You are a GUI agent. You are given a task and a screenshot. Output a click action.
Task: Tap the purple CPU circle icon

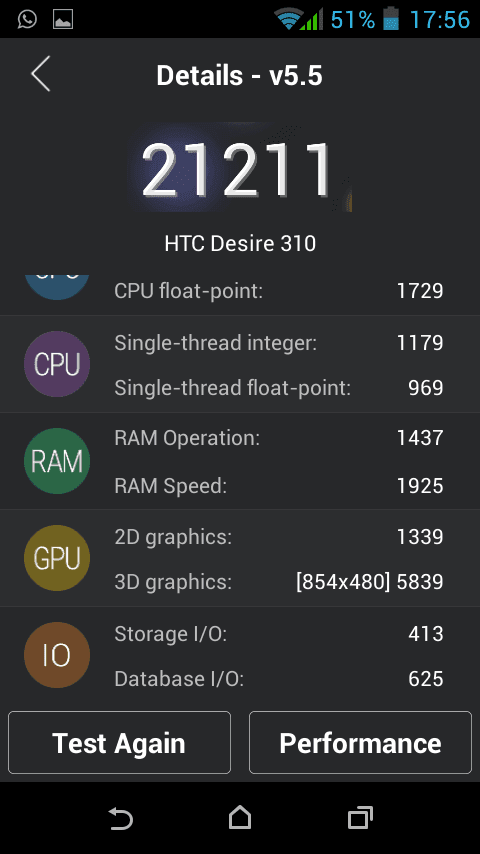(57, 364)
